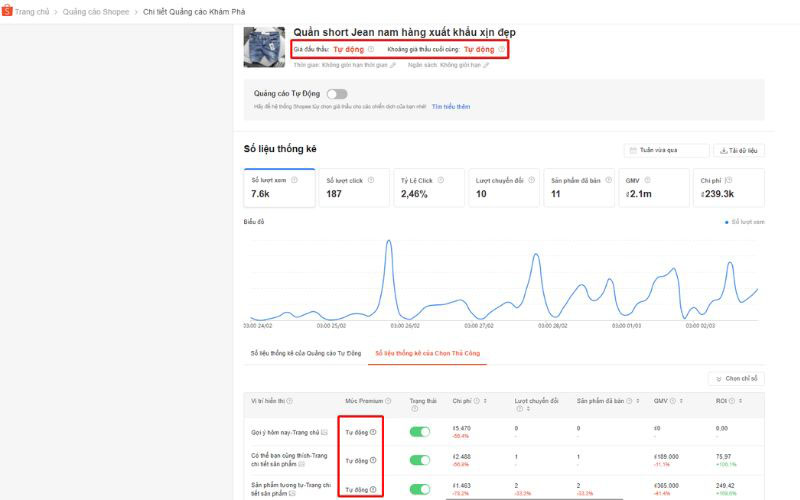
Task: Click the Quần short Jean nam product title
Action: (404, 32)
